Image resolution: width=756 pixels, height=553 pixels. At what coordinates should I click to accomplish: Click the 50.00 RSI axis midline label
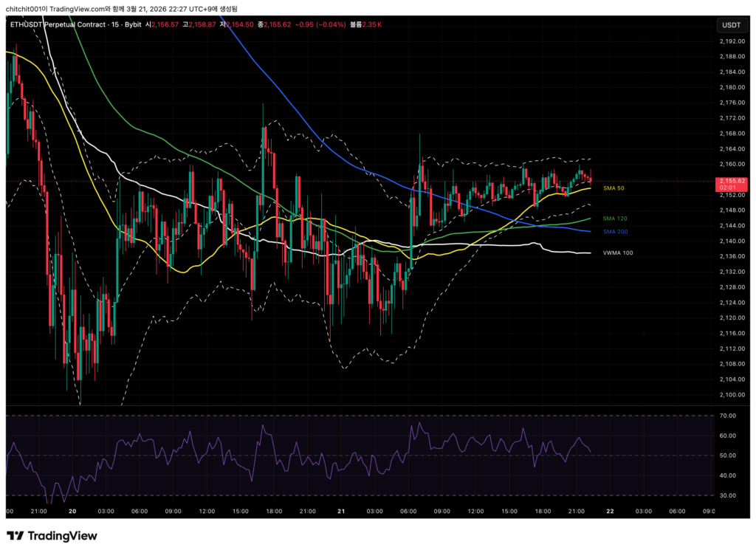[730, 456]
